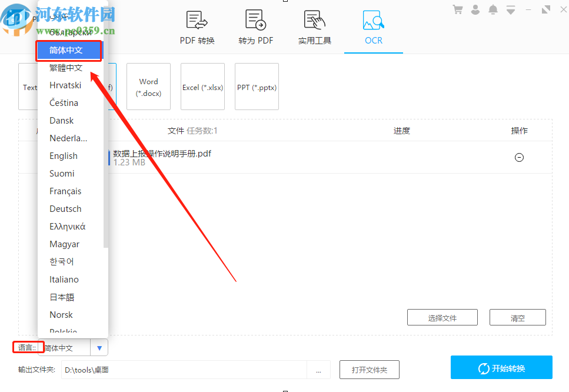Click the 操作 column header
This screenshot has width=569, height=392.
(520, 131)
